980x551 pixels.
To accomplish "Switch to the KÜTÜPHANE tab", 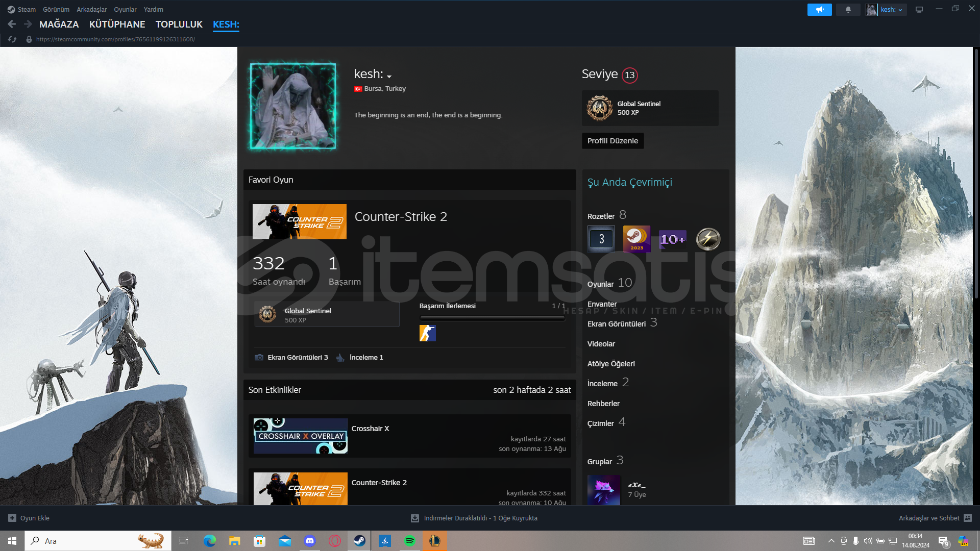I will (x=117, y=24).
